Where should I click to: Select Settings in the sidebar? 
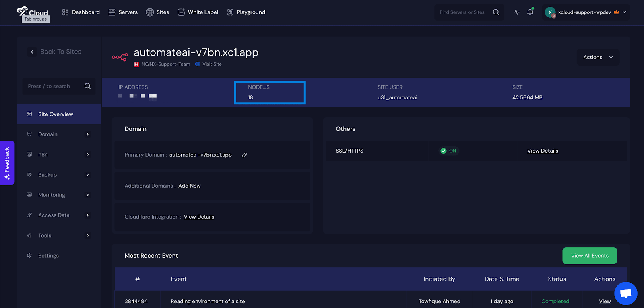tap(48, 256)
